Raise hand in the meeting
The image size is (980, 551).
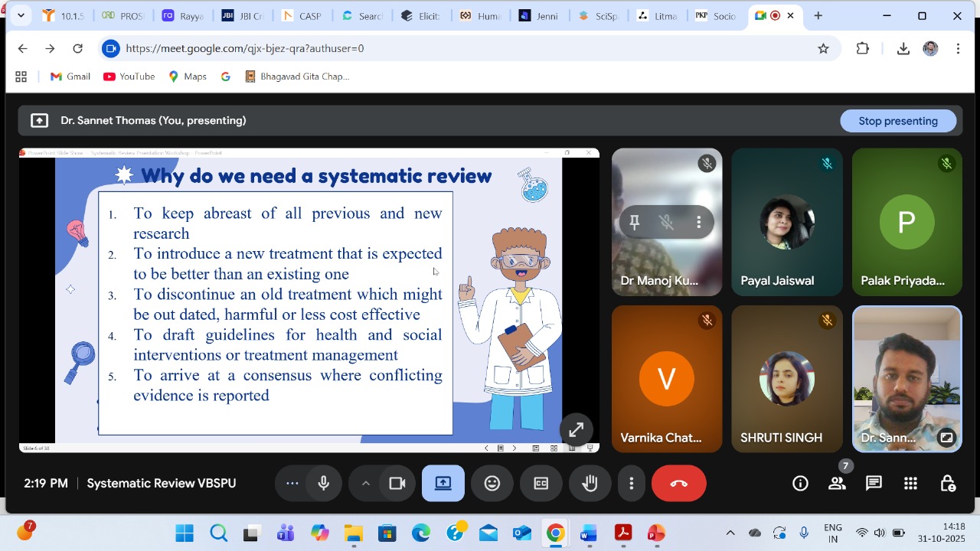(590, 484)
